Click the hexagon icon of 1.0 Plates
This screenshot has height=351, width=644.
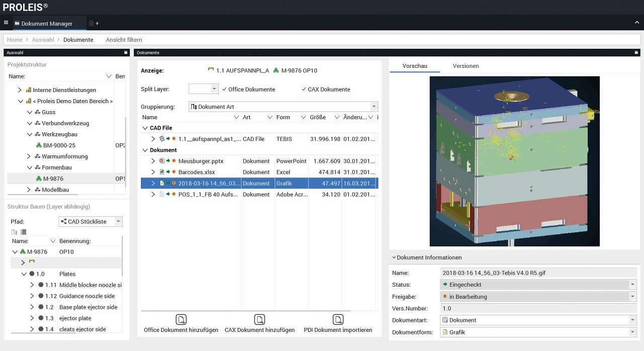point(32,274)
